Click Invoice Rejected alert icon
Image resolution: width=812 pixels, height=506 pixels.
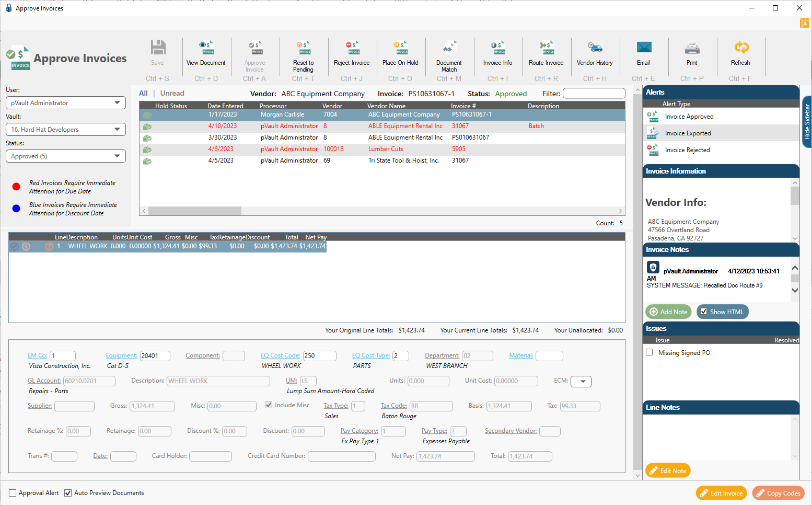coord(652,150)
